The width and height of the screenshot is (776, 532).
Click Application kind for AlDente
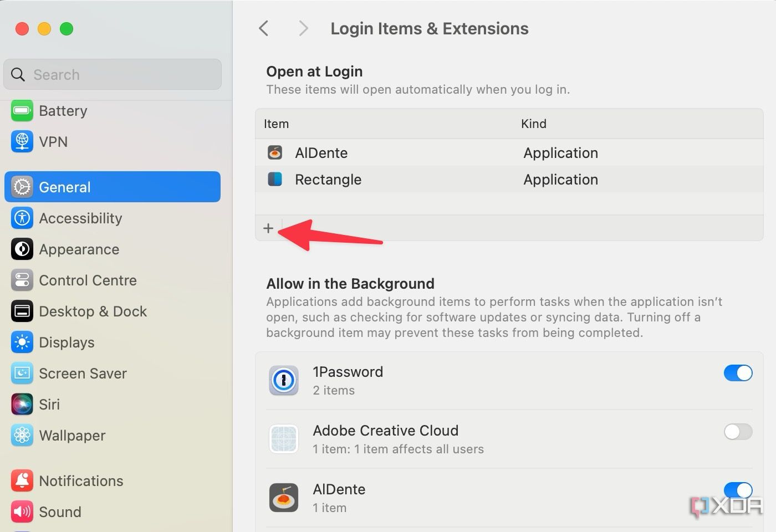pyautogui.click(x=560, y=153)
